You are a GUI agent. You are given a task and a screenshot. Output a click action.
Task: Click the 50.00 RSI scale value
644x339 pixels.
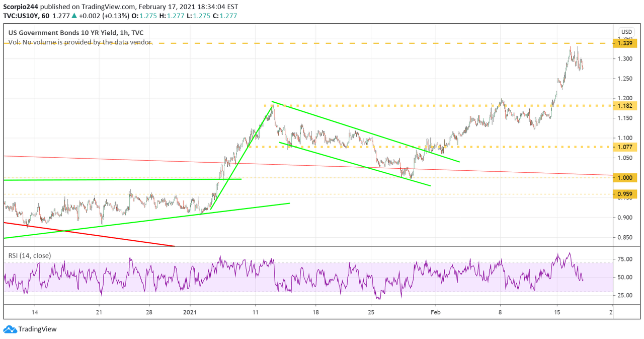pos(626,278)
